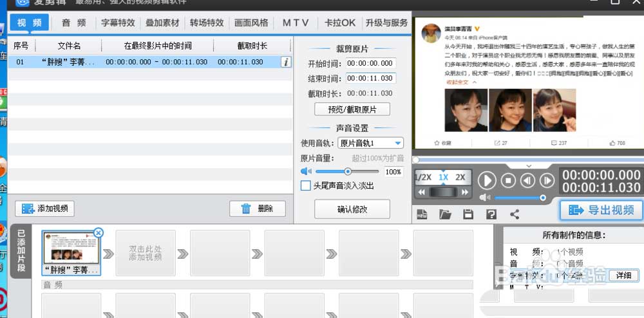This screenshot has height=318, width=644.
Task: Click the 文件名 column header
Action: [69, 46]
